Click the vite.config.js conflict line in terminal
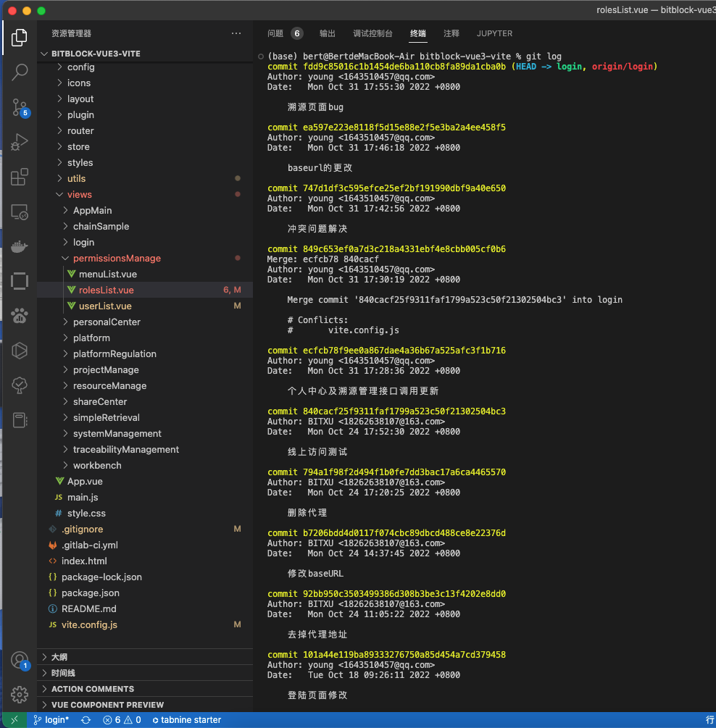 click(344, 330)
